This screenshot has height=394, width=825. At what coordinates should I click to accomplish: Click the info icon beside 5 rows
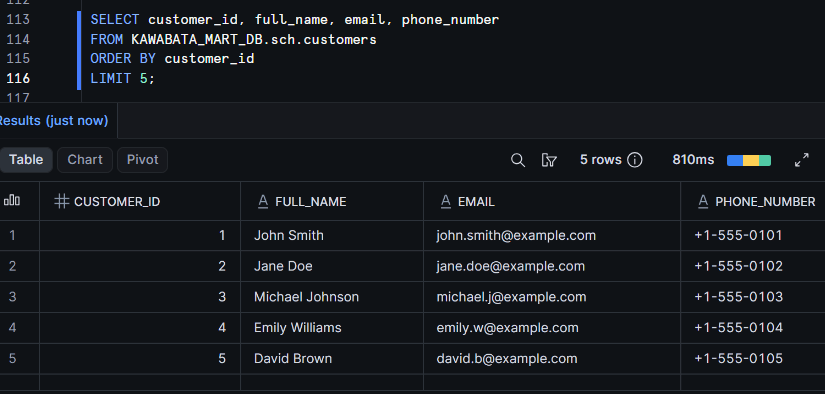coord(635,160)
